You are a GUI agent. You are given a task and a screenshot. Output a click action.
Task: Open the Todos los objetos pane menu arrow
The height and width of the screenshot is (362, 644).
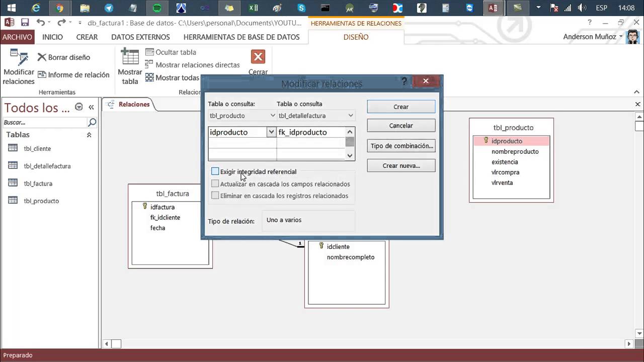pyautogui.click(x=79, y=107)
